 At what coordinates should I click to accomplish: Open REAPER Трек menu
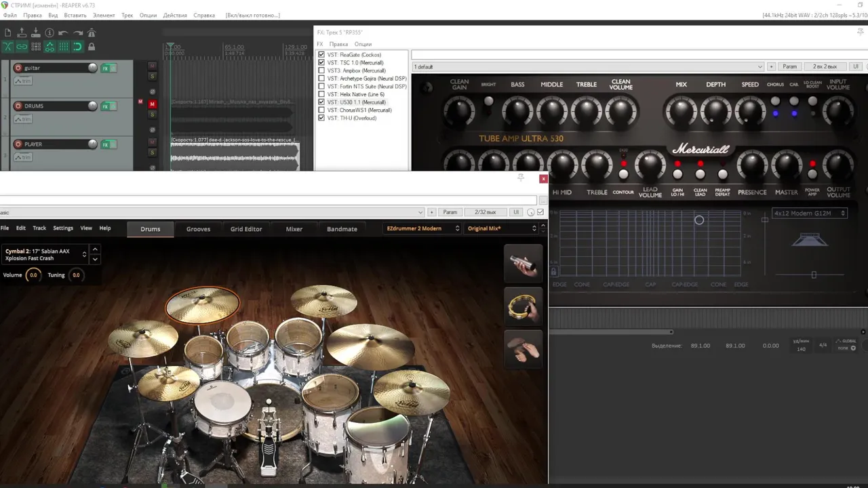click(127, 15)
